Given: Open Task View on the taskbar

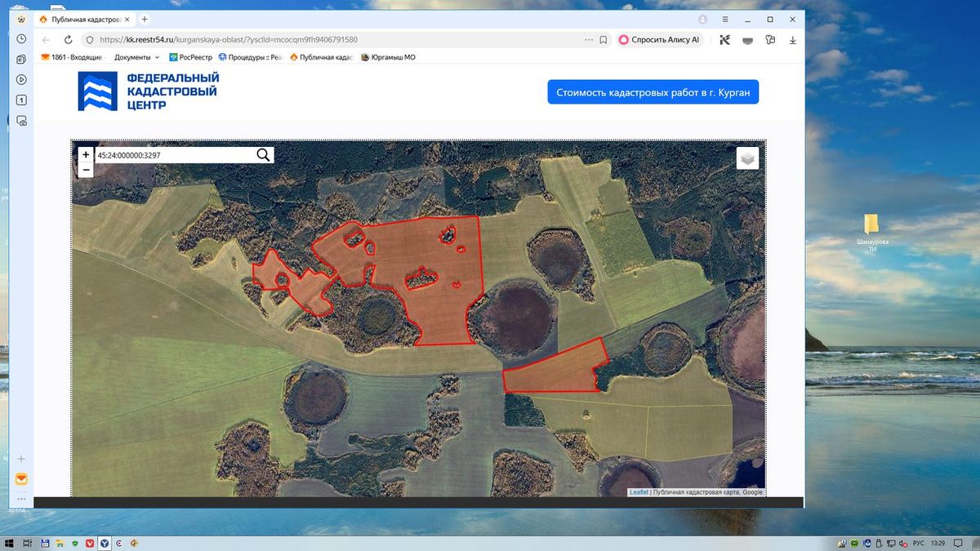Looking at the screenshot, I should pos(27,543).
